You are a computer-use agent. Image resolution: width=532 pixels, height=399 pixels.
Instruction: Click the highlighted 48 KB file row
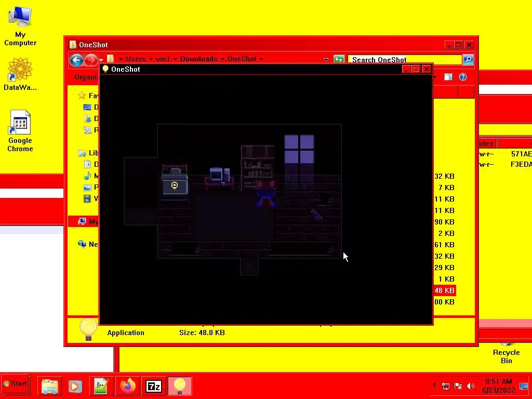coord(444,290)
